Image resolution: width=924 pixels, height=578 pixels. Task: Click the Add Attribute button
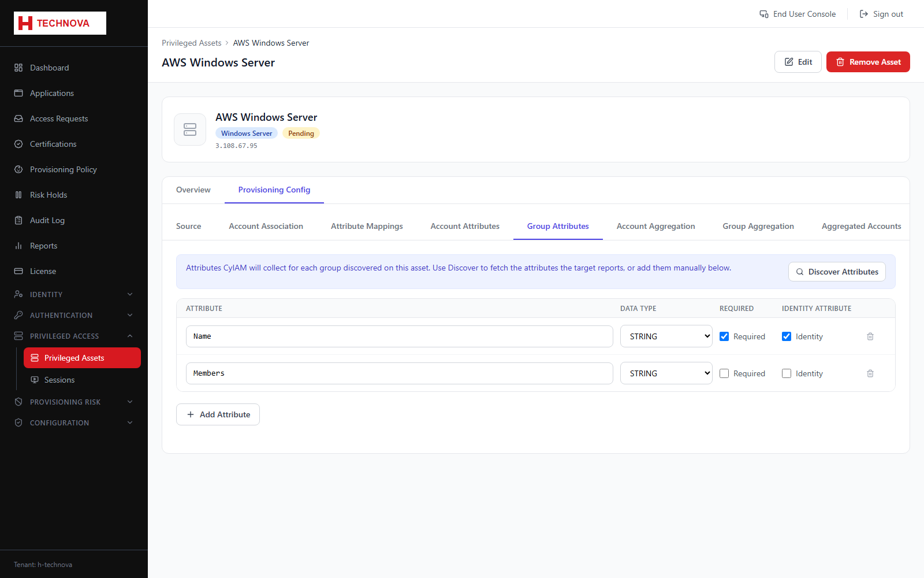click(218, 414)
